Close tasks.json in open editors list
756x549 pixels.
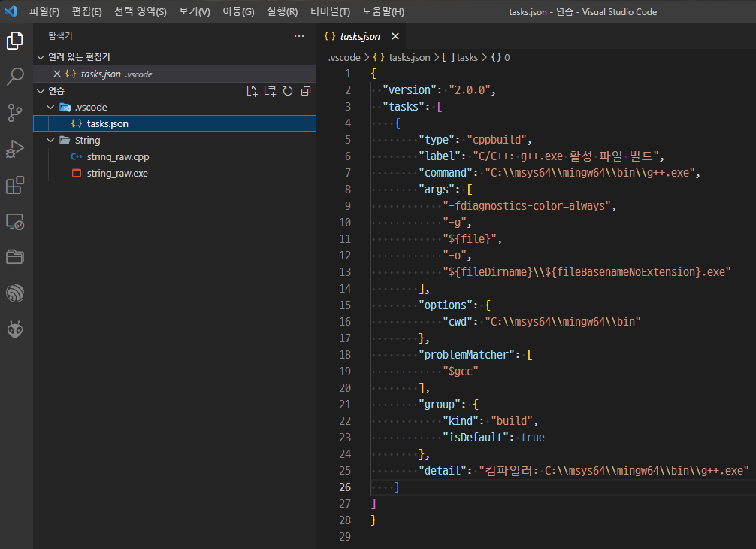coord(57,74)
